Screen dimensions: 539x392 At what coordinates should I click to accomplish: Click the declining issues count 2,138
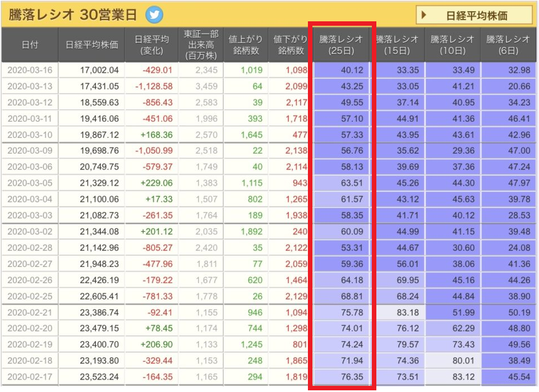point(296,150)
